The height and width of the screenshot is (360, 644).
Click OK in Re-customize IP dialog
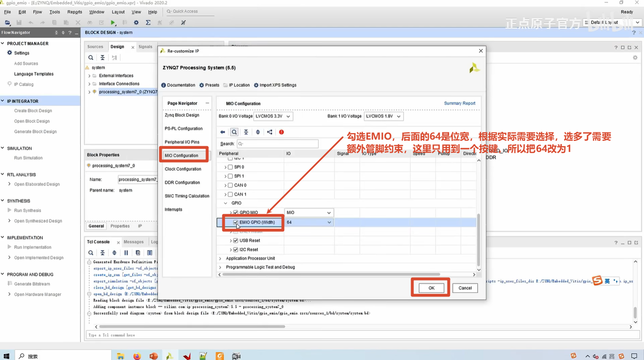pos(431,288)
